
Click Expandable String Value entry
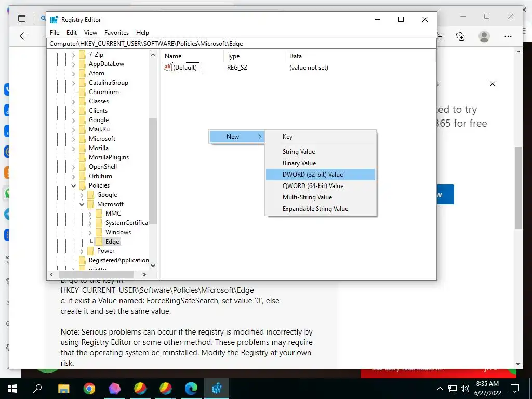[x=320, y=209]
